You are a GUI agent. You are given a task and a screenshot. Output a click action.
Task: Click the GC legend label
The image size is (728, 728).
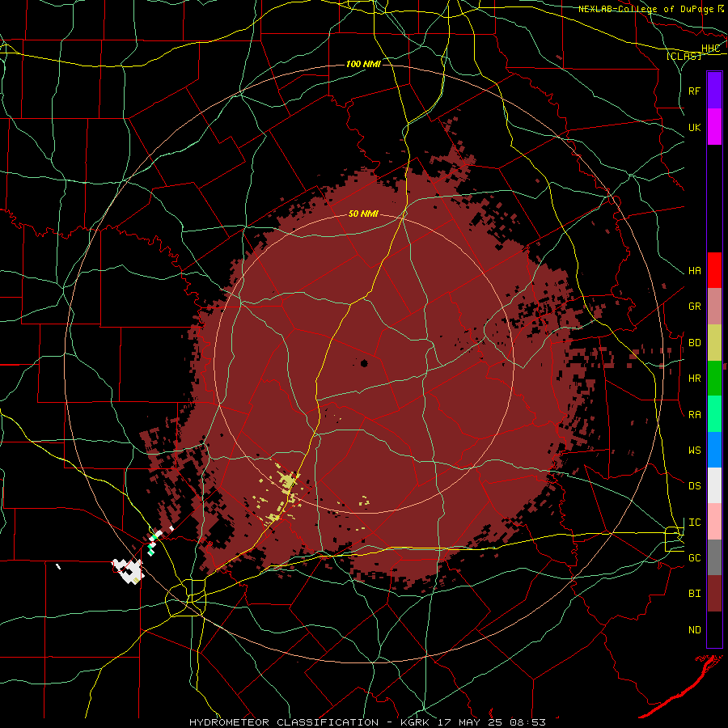pyautogui.click(x=694, y=558)
